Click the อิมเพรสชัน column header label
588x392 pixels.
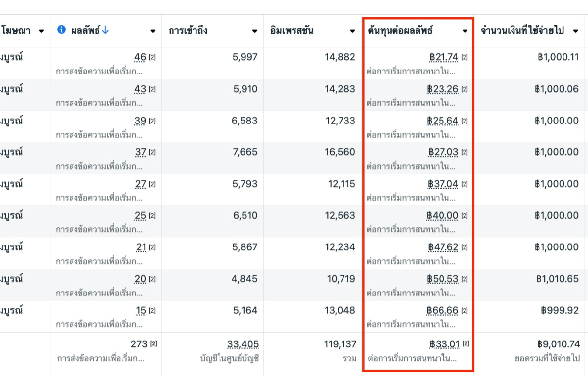coord(292,31)
